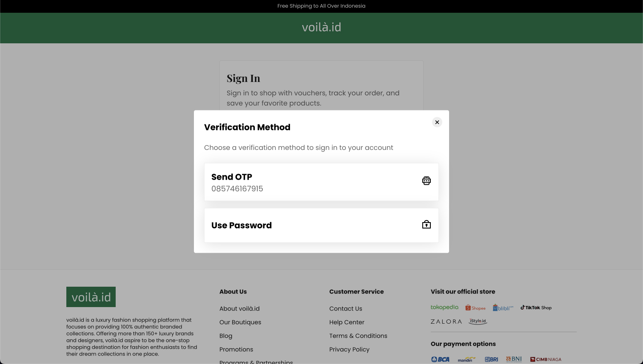The height and width of the screenshot is (364, 643).
Task: Click the voilà.id header logo
Action: coord(321,27)
